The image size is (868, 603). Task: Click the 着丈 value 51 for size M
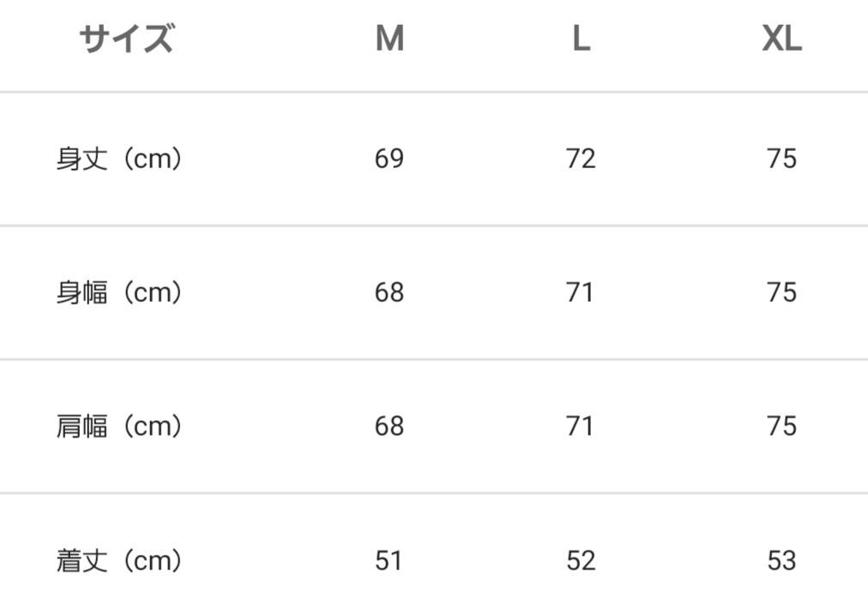pos(389,561)
